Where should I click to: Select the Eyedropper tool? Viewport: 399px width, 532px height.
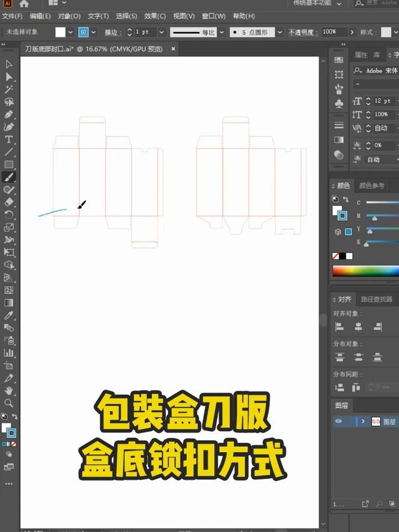pos(9,315)
